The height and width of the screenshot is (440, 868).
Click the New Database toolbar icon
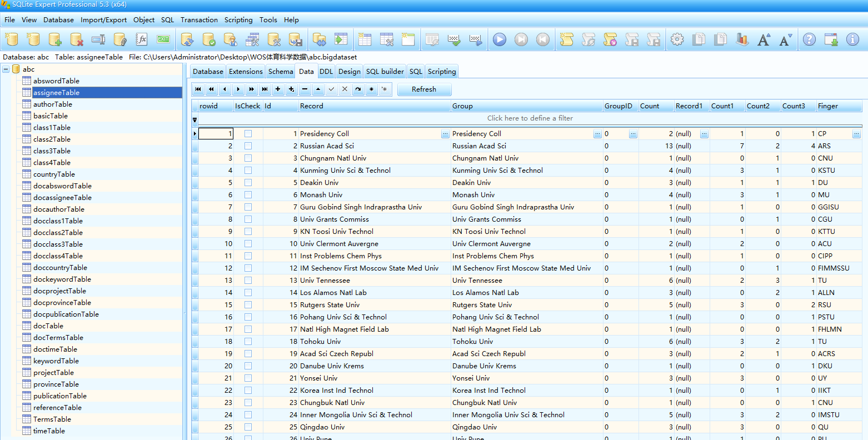click(x=12, y=39)
